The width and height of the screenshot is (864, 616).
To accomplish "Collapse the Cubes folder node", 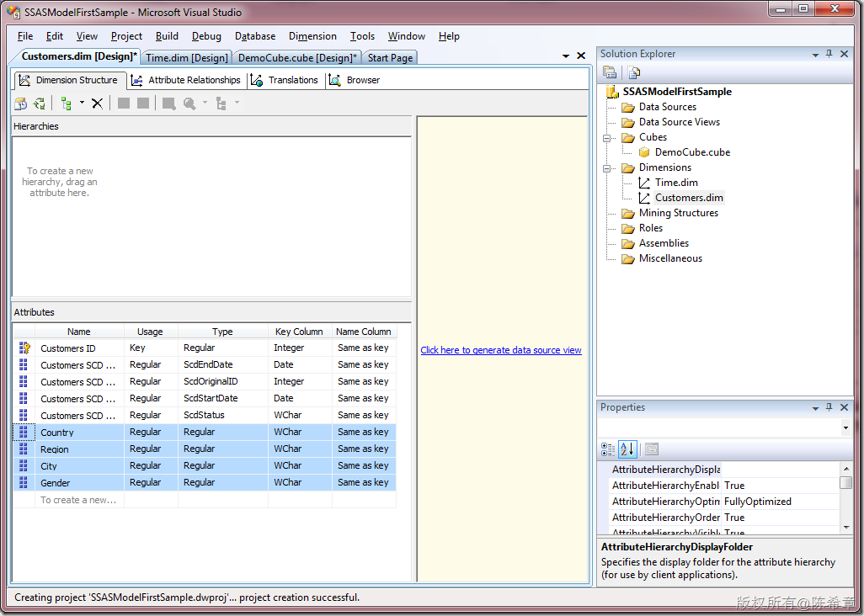I will pyautogui.click(x=606, y=138).
